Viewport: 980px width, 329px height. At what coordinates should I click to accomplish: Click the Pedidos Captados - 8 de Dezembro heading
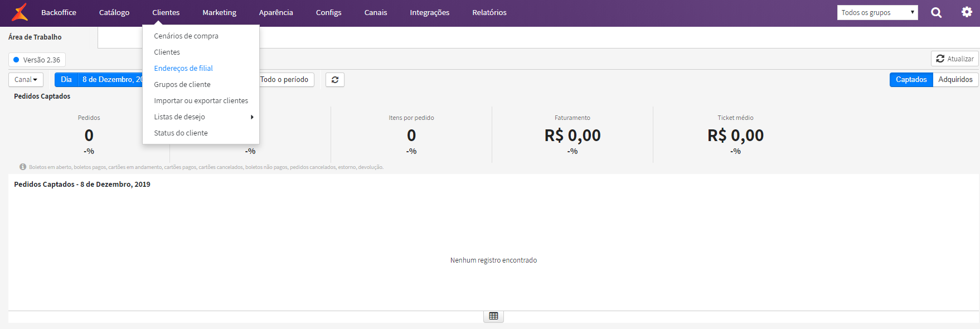(83, 185)
